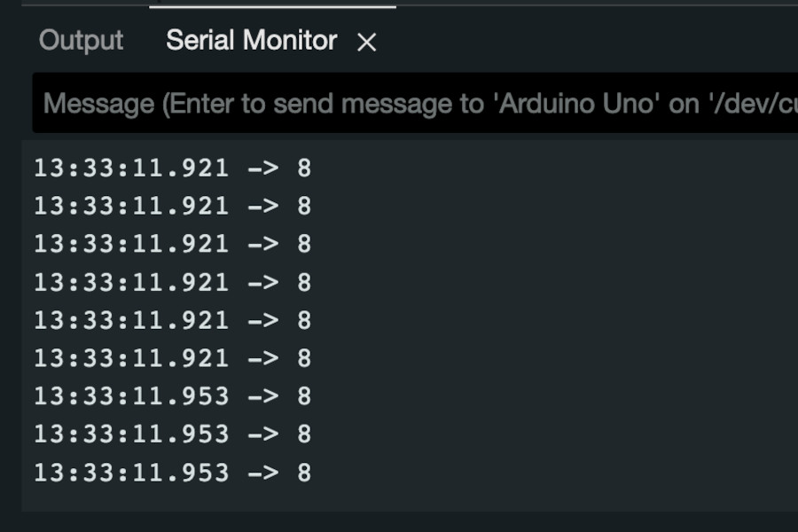Select the topmost 13:33:11.921 timestamp
Screen dimensions: 798x532
[131, 168]
